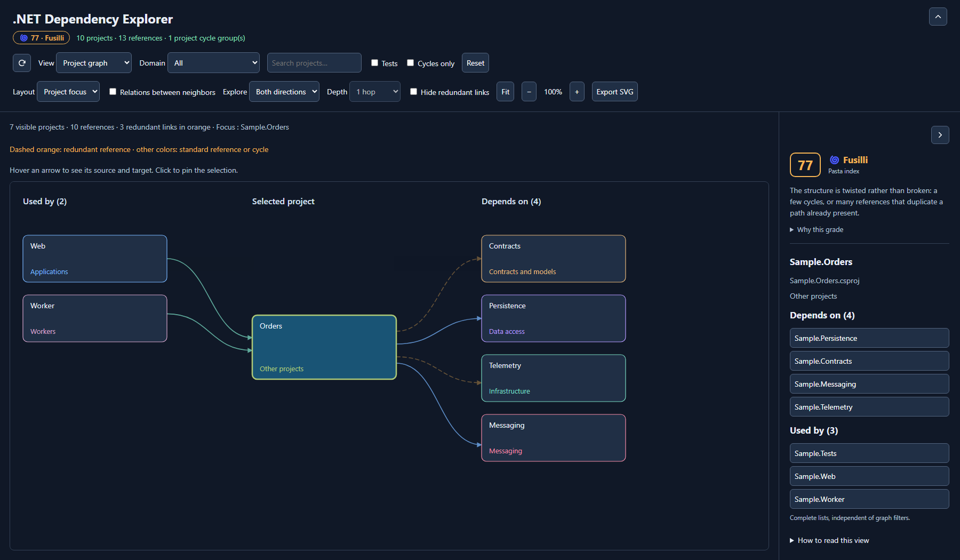Zoom in with the plus button
This screenshot has width=960, height=560.
point(577,92)
